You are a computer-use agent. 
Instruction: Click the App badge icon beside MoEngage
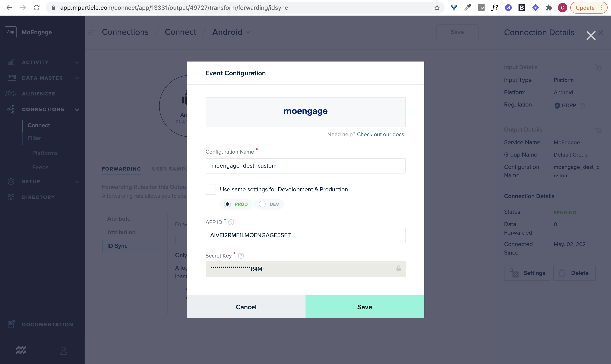coord(11,32)
